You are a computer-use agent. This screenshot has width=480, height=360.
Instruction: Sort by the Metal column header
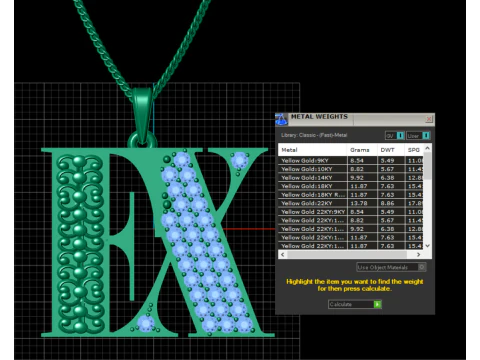[312, 150]
